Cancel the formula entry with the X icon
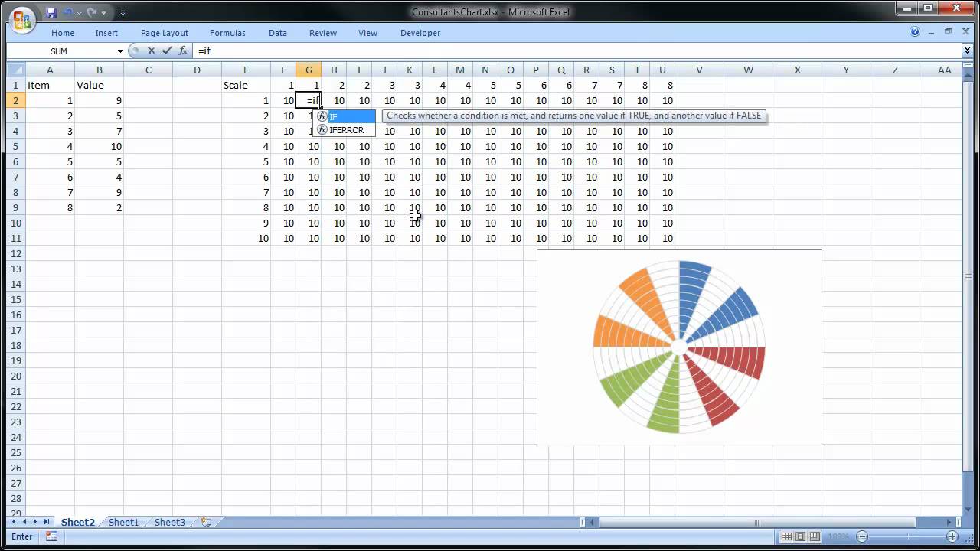 151,51
